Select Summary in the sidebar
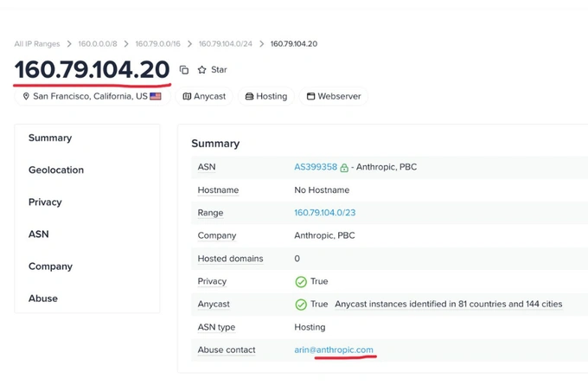The image size is (588, 392). tap(50, 138)
